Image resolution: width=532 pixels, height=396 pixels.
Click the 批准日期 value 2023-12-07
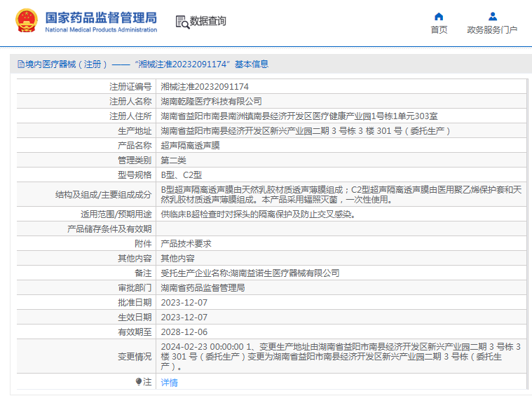[184, 303]
